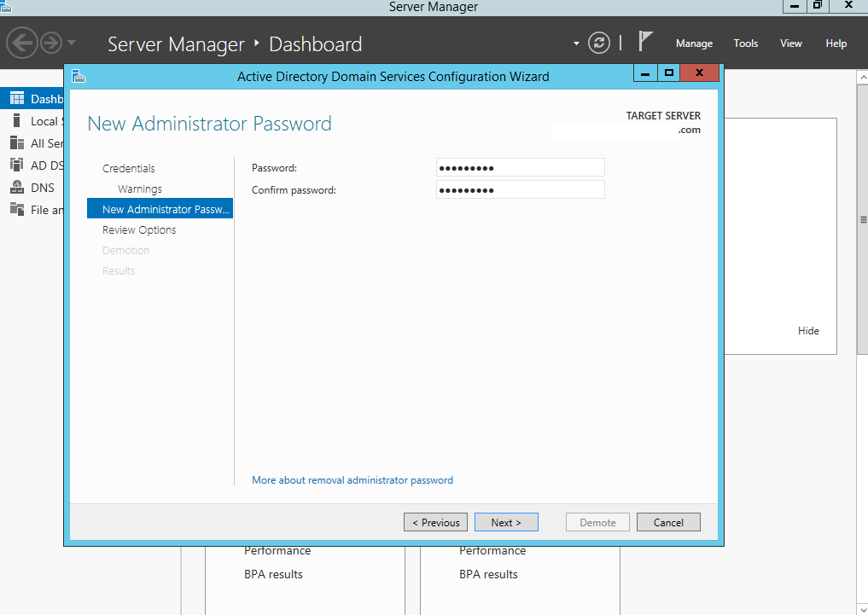
Task: Open the removal administrator password help link
Action: pyautogui.click(x=352, y=479)
